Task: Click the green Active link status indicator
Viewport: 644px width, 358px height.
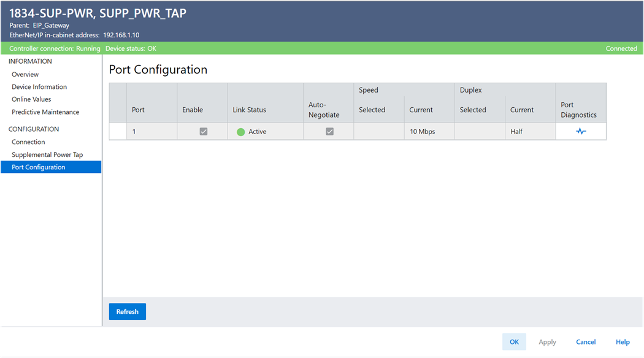Action: [240, 132]
